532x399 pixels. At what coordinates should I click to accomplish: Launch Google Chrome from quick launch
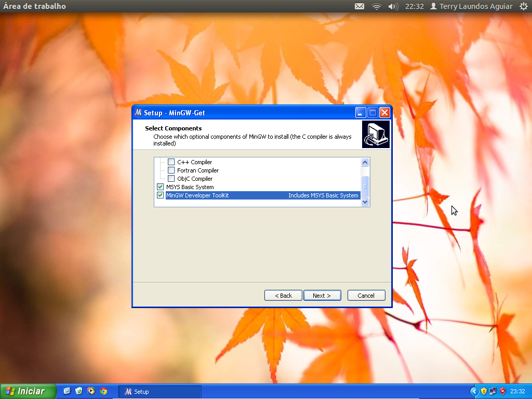click(103, 391)
